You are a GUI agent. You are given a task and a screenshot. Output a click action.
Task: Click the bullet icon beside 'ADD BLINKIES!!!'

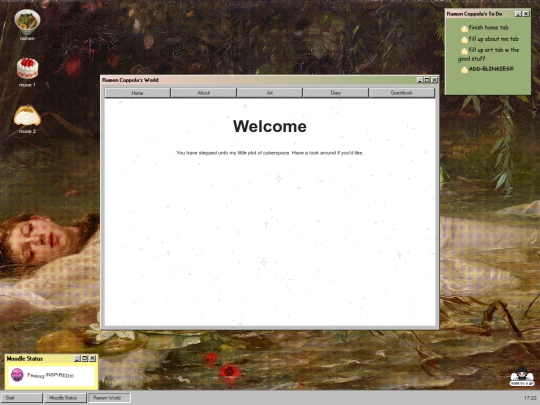pos(464,70)
